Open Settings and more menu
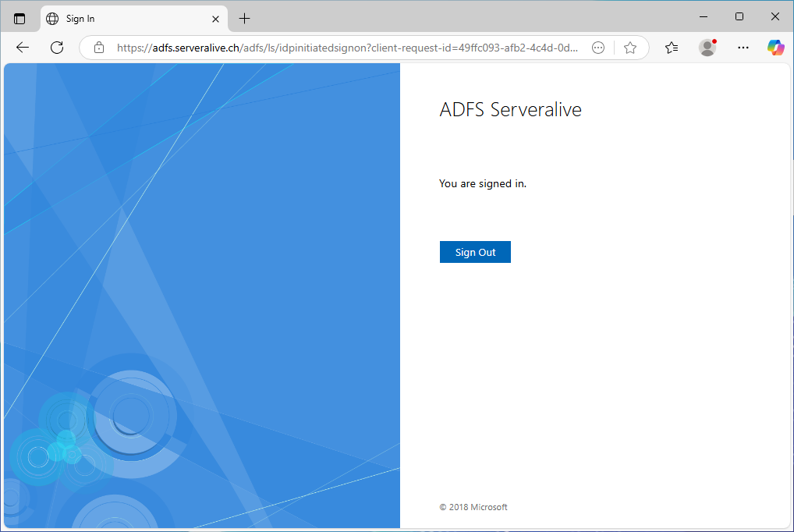The image size is (794, 532). click(x=743, y=48)
